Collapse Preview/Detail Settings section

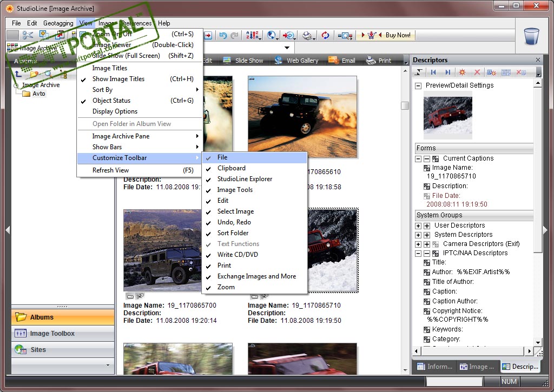[x=418, y=86]
